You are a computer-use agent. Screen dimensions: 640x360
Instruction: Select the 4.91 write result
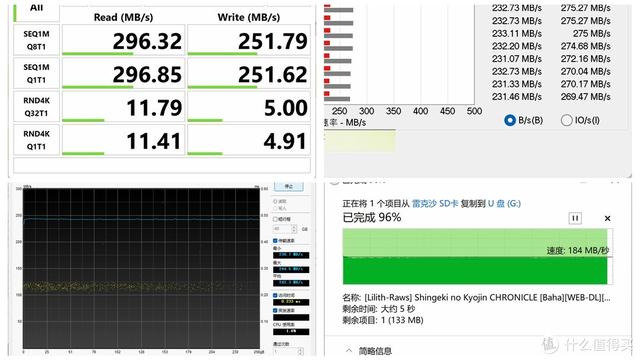285,141
